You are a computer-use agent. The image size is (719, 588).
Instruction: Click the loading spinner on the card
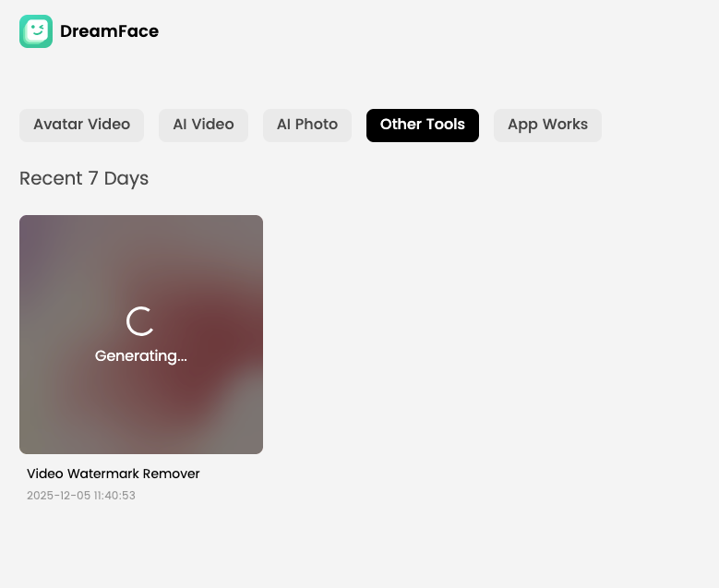[140, 321]
